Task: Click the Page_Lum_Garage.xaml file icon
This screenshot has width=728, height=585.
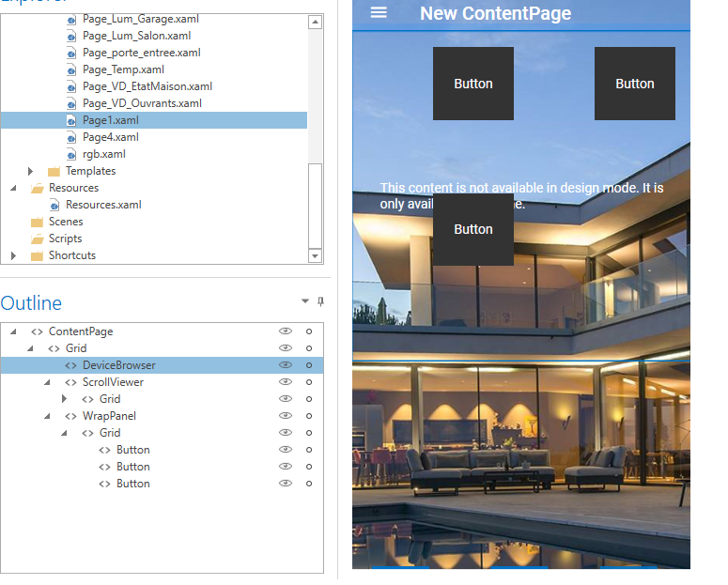Action: (71, 20)
